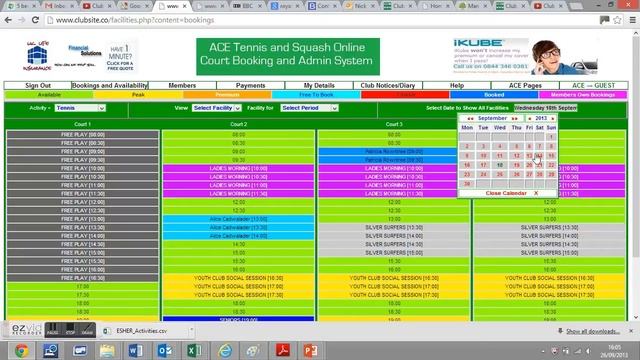
Task: Open the ESHER_Activities.csv download
Action: (x=141, y=331)
